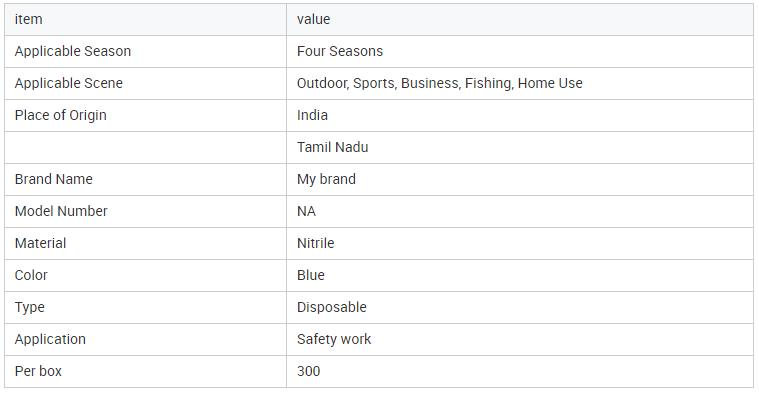Screen dimensions: 759x393
Task: Select the 'Model Number' label cell
Action: click(145, 211)
